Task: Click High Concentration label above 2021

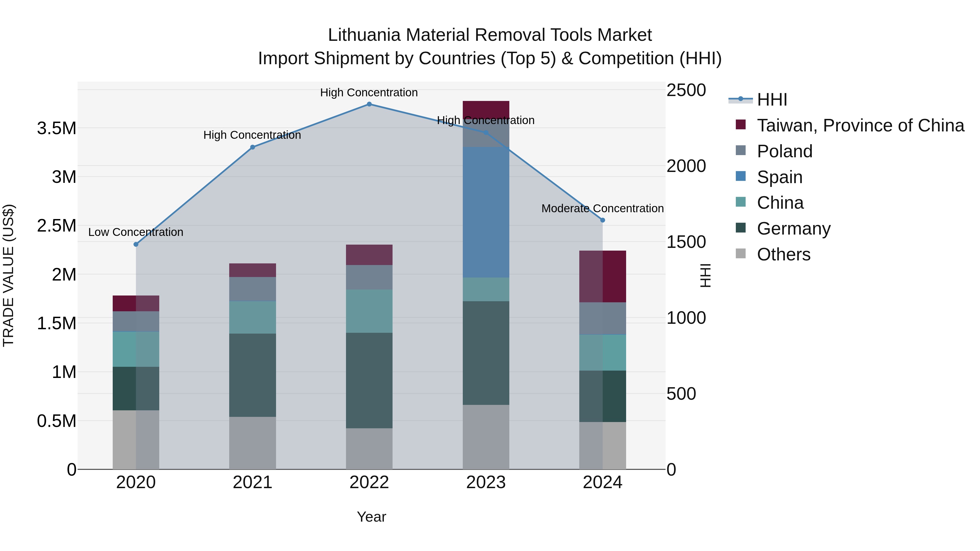Action: click(252, 135)
